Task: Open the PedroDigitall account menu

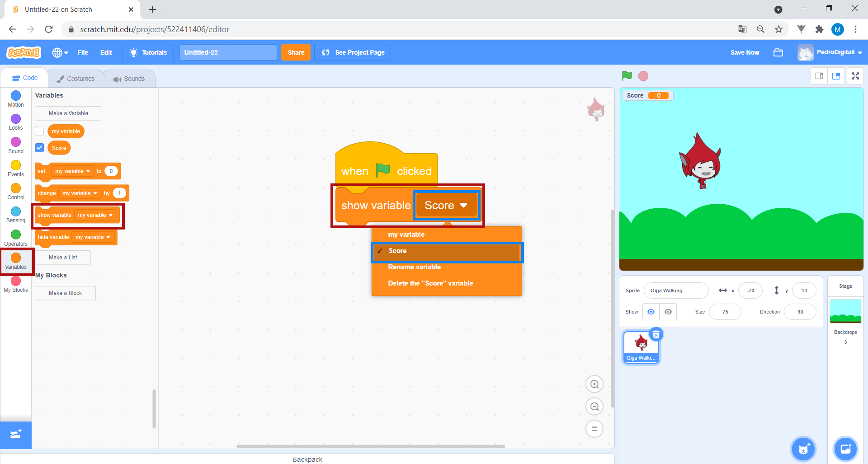Action: pyautogui.click(x=830, y=52)
